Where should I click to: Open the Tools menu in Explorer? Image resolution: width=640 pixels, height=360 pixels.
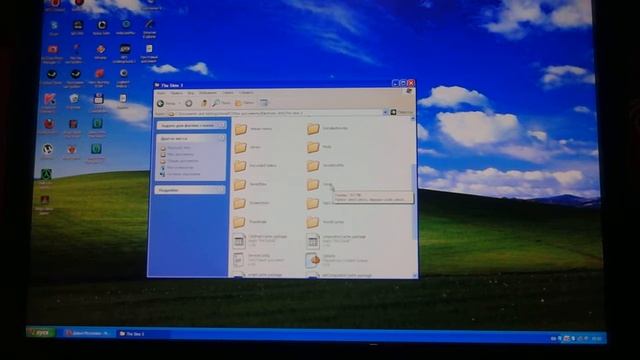click(x=228, y=93)
